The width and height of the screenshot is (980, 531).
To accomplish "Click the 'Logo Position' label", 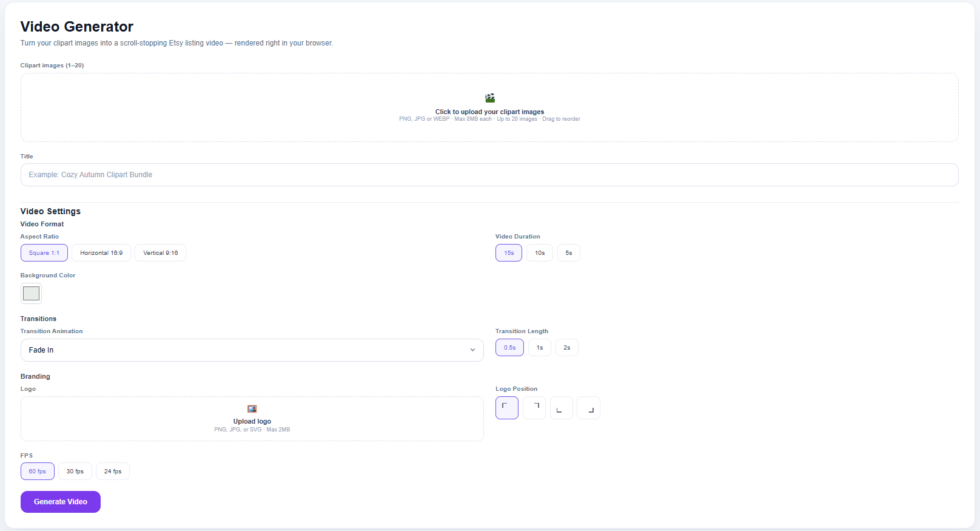I will click(517, 389).
